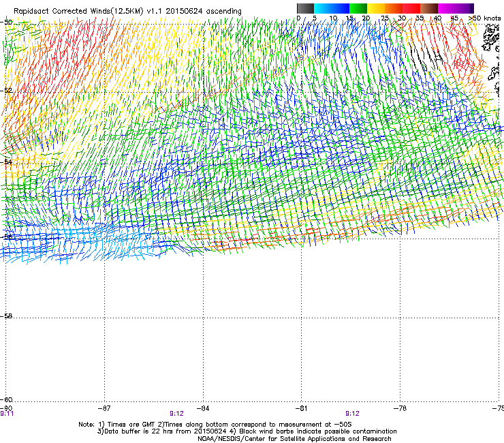Click the yellow 20-25 knots legend swatch
This screenshot has width=504, height=443.
point(376,8)
